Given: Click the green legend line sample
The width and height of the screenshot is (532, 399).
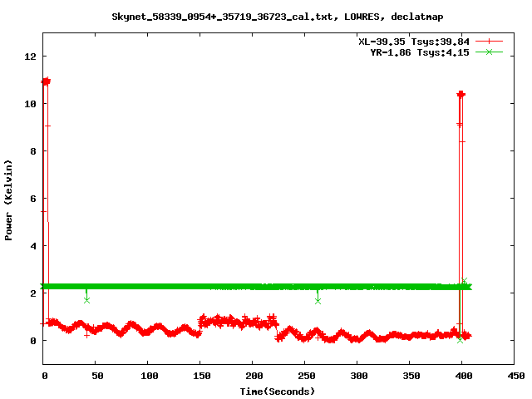Looking at the screenshot, I should tap(489, 52).
